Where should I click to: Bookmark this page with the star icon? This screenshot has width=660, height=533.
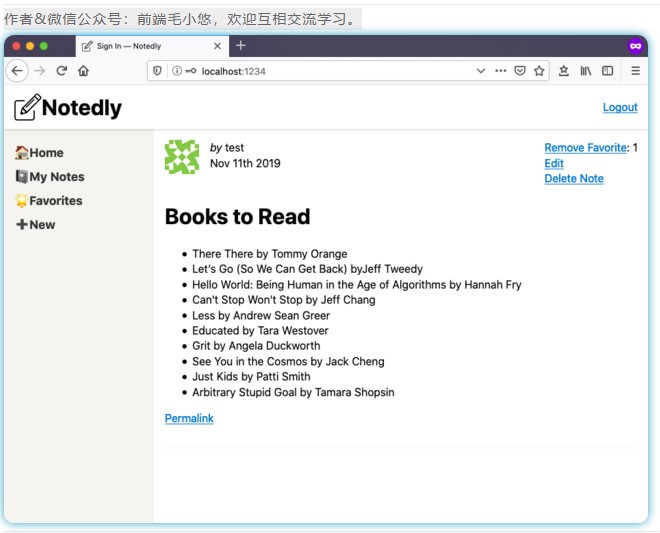[x=539, y=71]
